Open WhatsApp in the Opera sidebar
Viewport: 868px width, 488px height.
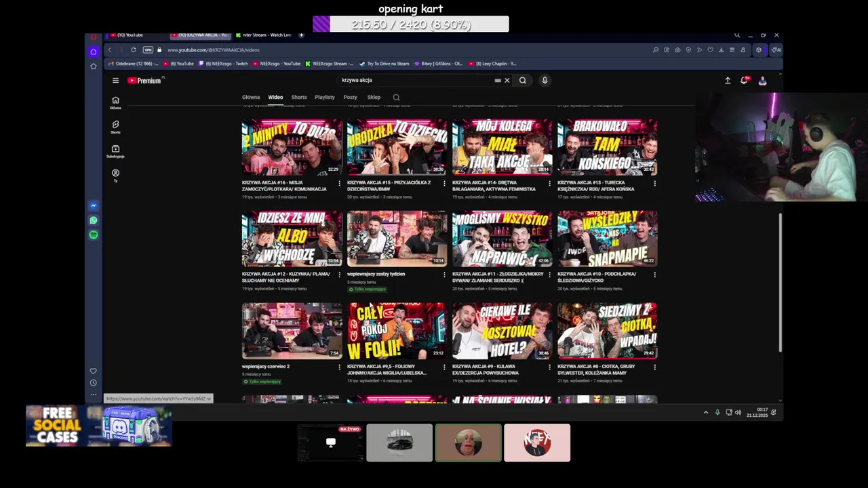click(x=94, y=220)
